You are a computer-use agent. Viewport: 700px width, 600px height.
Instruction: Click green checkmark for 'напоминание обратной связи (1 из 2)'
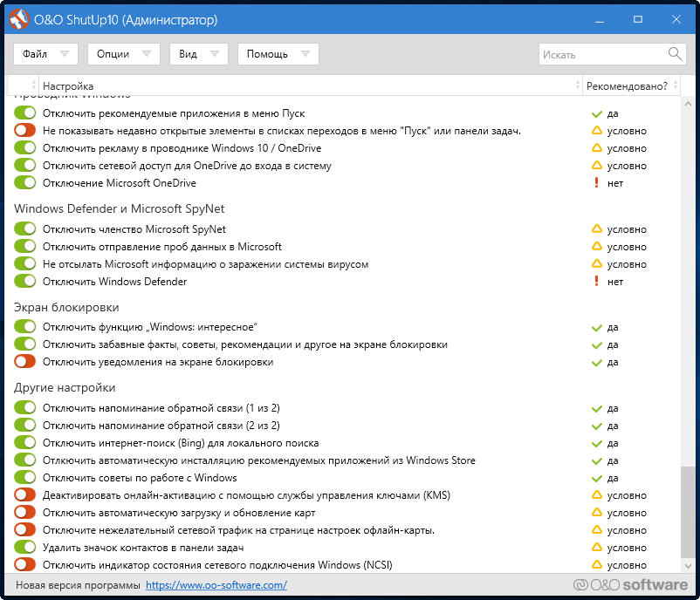(596, 409)
